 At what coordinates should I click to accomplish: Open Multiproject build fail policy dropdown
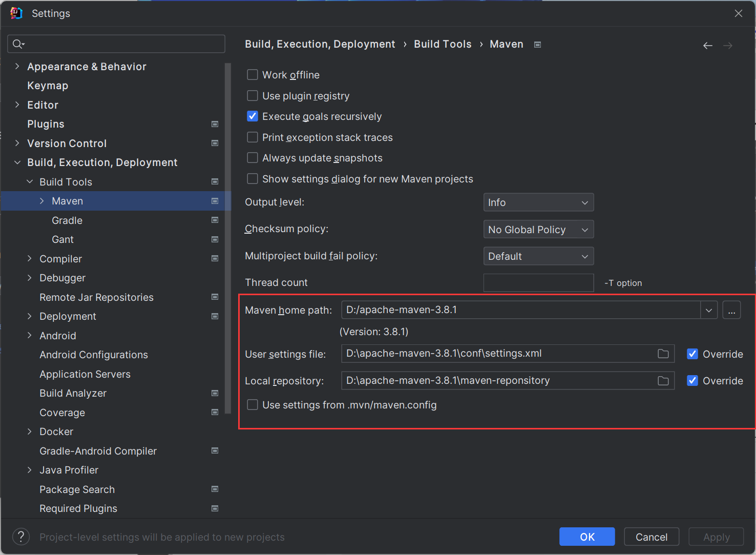coord(539,256)
